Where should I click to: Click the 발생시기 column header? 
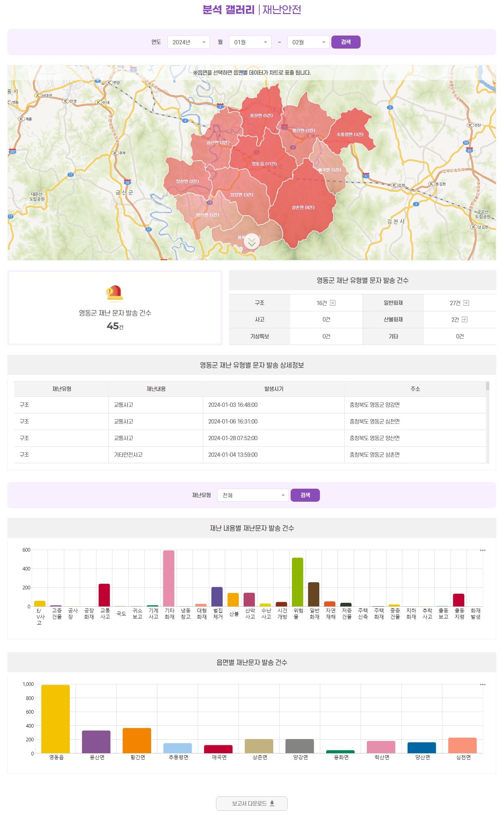274,389
